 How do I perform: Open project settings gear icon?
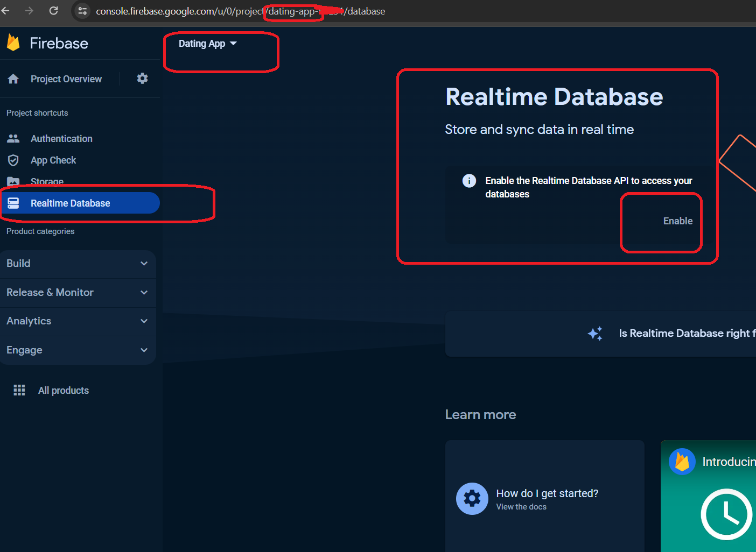click(x=142, y=79)
